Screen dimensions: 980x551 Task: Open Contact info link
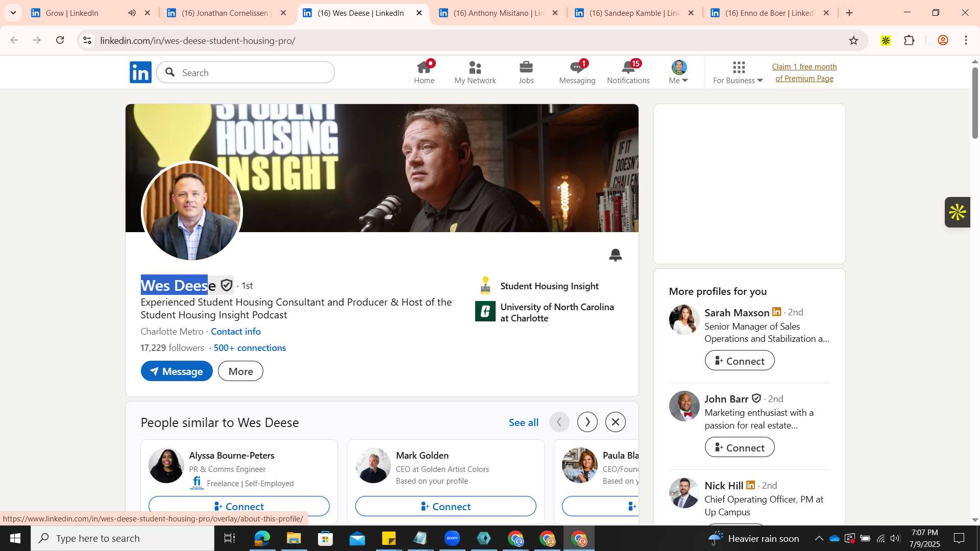click(x=236, y=332)
